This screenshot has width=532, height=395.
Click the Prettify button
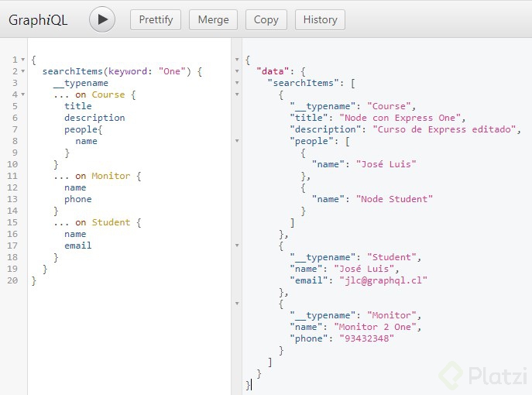[x=156, y=20]
